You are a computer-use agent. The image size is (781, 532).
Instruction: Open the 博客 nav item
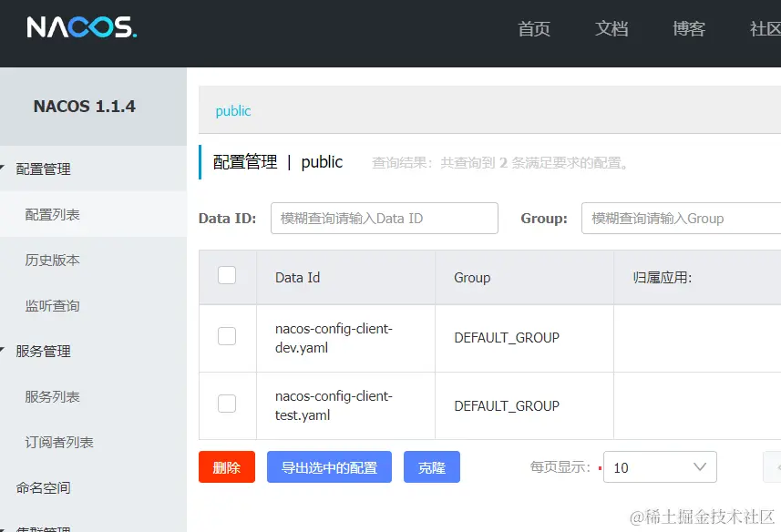689,29
